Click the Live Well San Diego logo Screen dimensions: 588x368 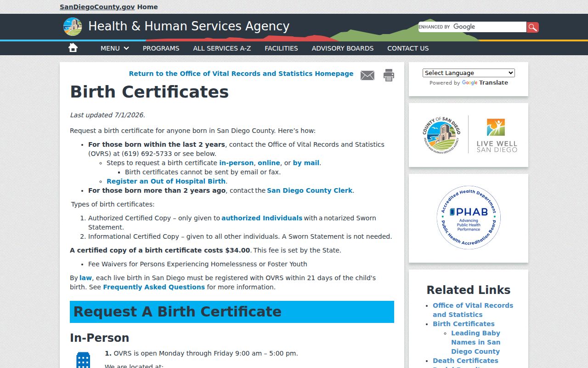497,135
